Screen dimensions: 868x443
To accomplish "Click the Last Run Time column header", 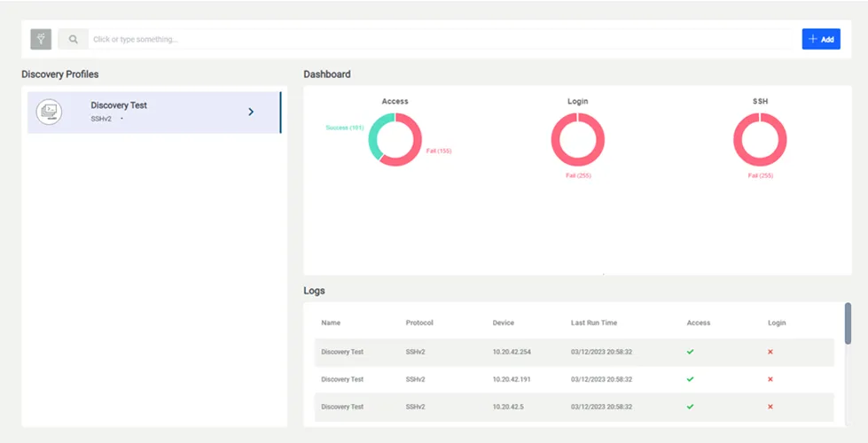I will click(594, 323).
